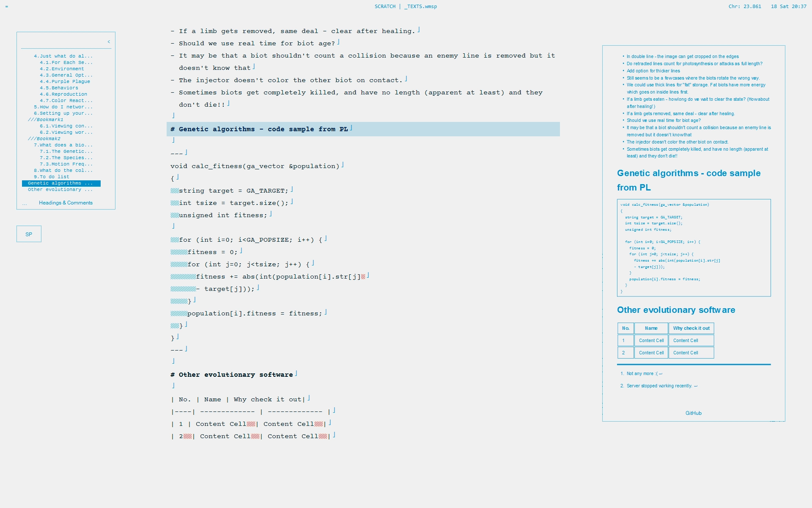Click the Chr: 23.861 character counter
Viewport: 812px width, 508px height.
[x=744, y=6]
